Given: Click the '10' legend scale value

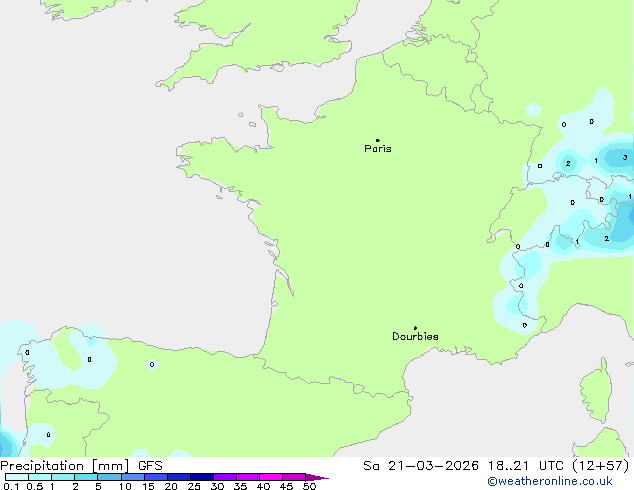Looking at the screenshot, I should 125,486.
